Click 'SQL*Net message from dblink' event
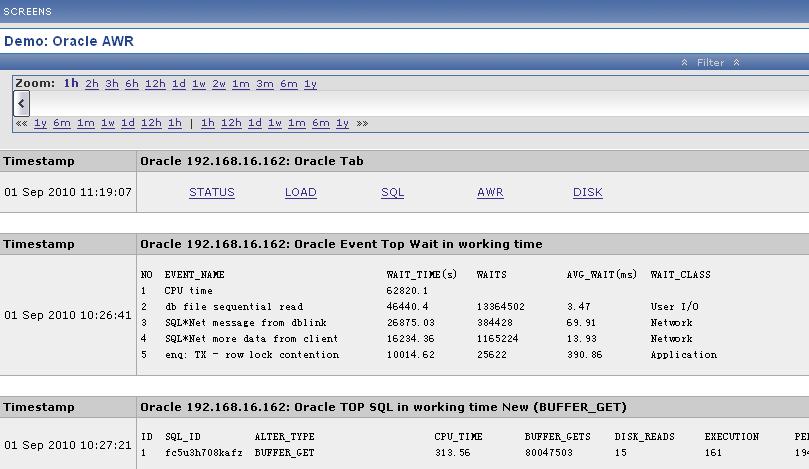Image resolution: width=809 pixels, height=469 pixels. coord(246,322)
